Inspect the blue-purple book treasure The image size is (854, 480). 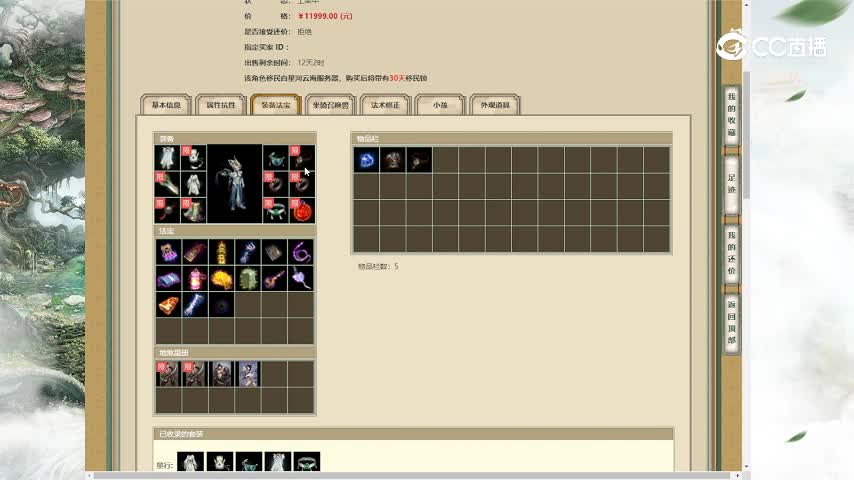coord(168,278)
